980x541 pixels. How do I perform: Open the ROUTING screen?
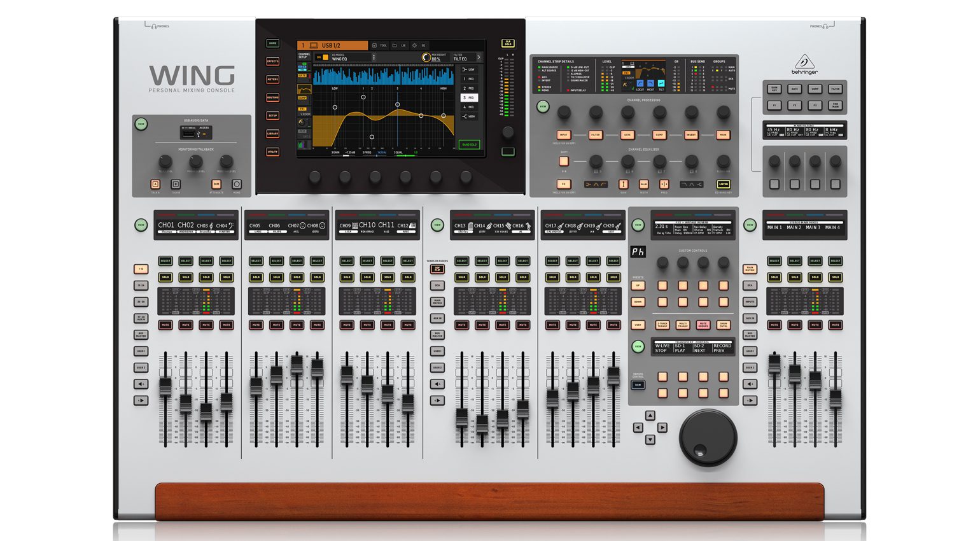click(x=272, y=97)
